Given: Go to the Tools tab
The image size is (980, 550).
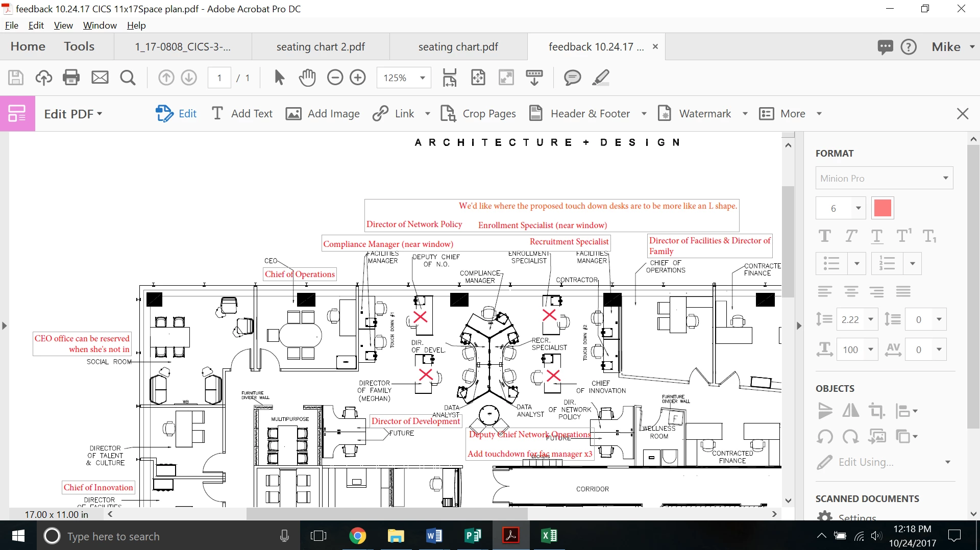Looking at the screenshot, I should click(79, 46).
